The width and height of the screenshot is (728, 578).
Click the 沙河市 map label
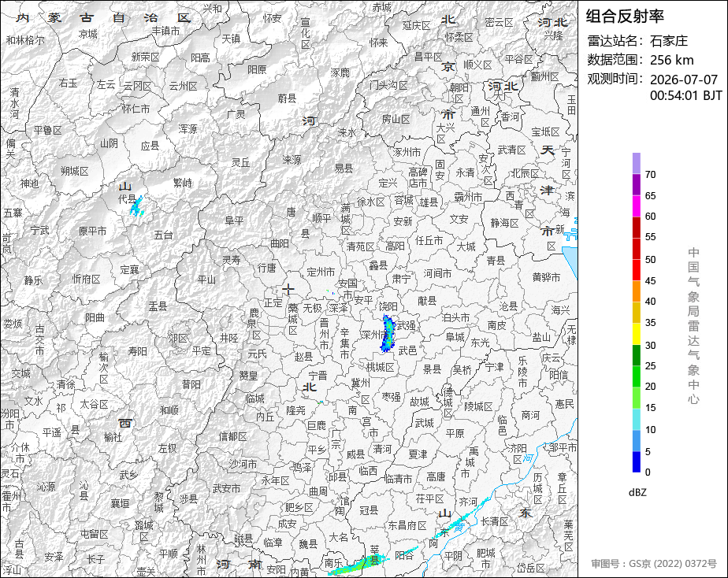(x=243, y=463)
